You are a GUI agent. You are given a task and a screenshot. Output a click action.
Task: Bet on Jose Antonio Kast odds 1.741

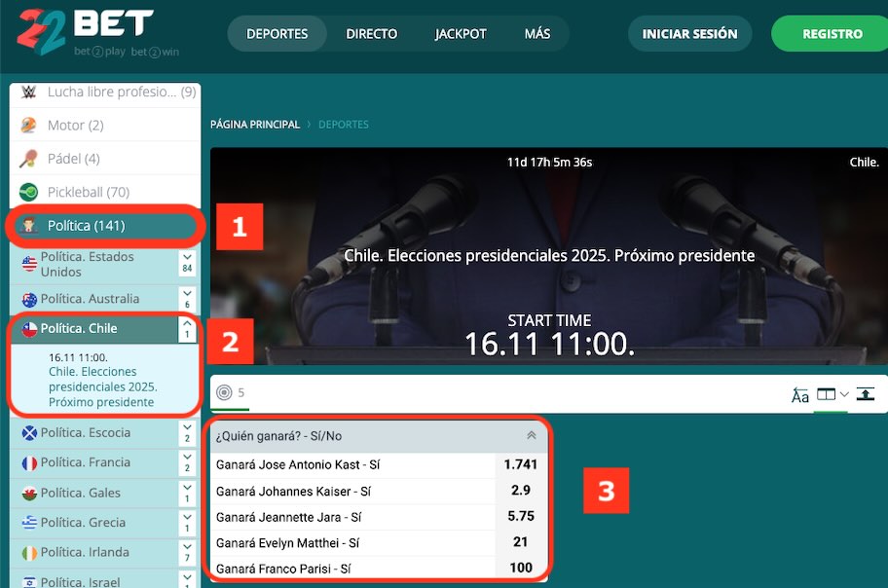point(521,465)
